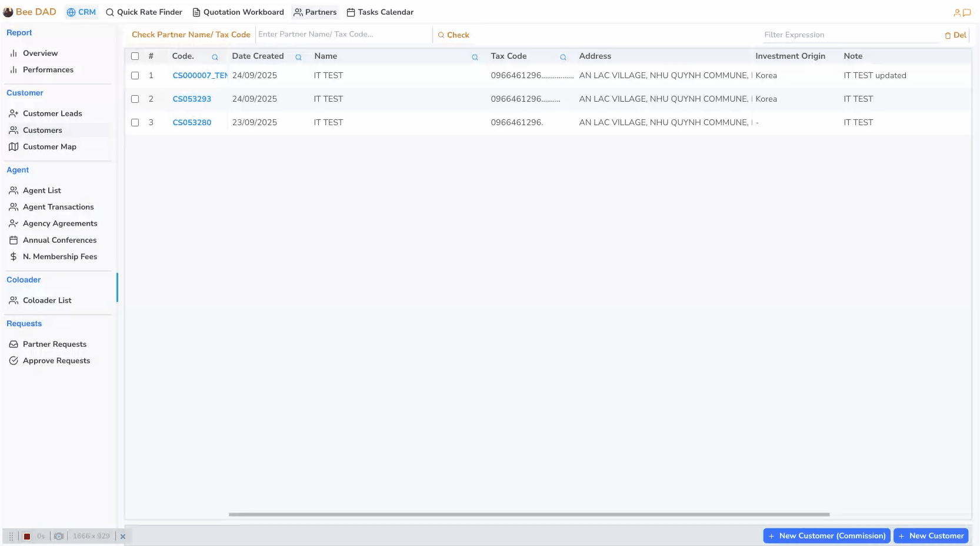980x546 pixels.
Task: Close the recording toolbar with X icon
Action: [x=123, y=536]
